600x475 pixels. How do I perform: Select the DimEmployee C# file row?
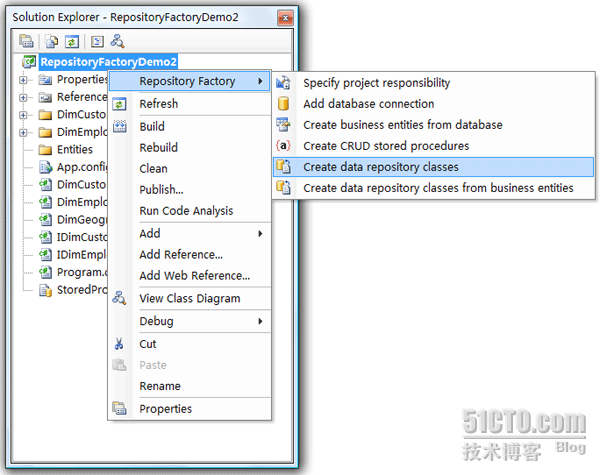point(73,202)
